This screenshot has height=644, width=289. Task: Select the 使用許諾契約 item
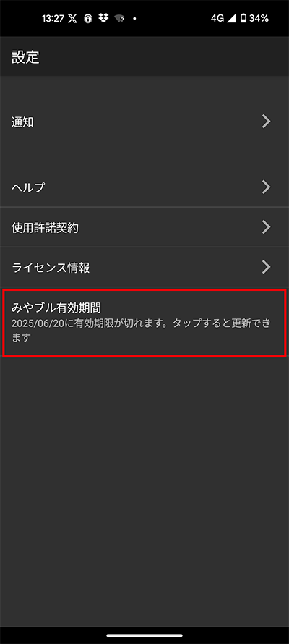(144, 227)
